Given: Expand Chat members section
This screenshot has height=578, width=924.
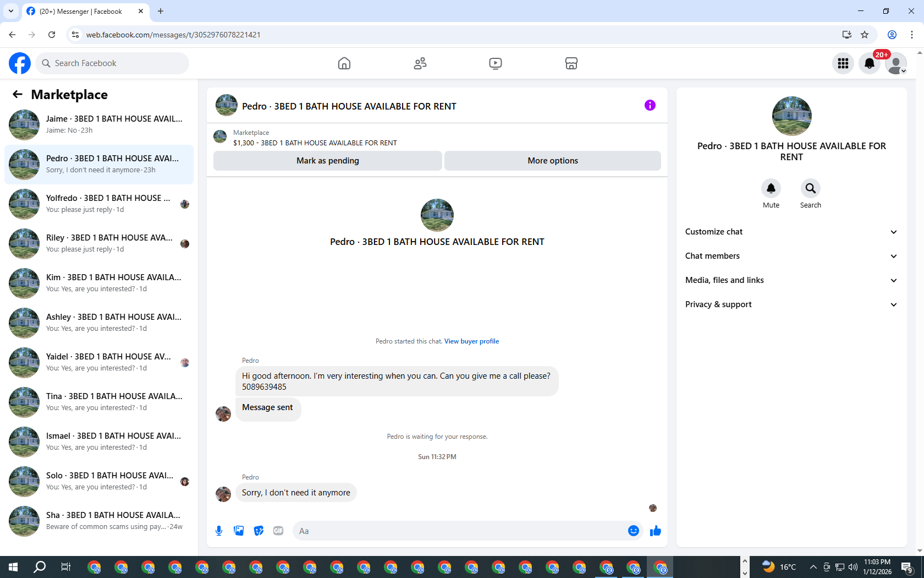Looking at the screenshot, I should (791, 256).
